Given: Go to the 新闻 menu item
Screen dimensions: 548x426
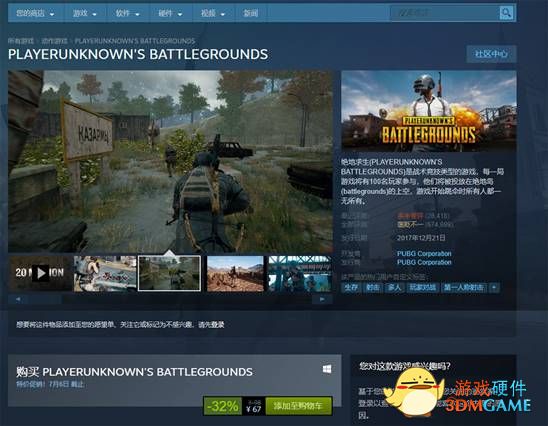Looking at the screenshot, I should pyautogui.click(x=250, y=13).
